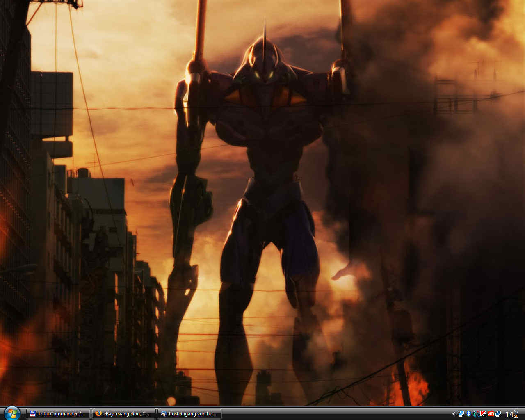Click the Bluetooth tray icon
This screenshot has height=420, width=525.
pos(469,414)
